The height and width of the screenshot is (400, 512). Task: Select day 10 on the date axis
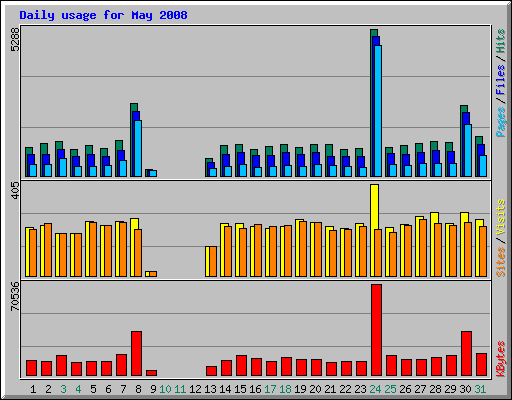[165, 389]
